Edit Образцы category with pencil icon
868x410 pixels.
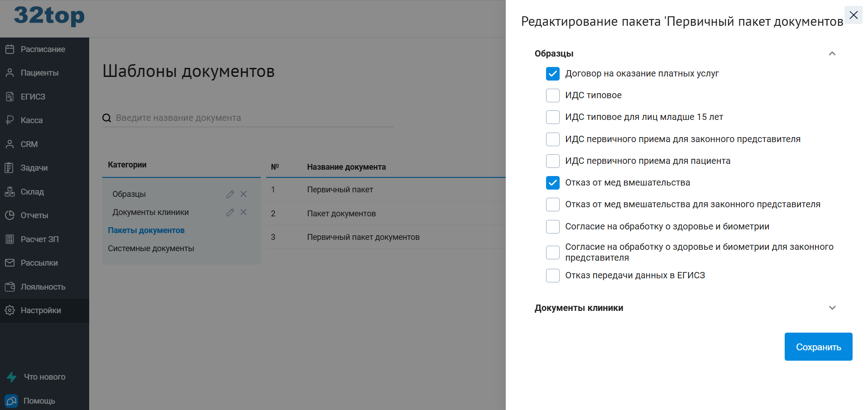(230, 194)
